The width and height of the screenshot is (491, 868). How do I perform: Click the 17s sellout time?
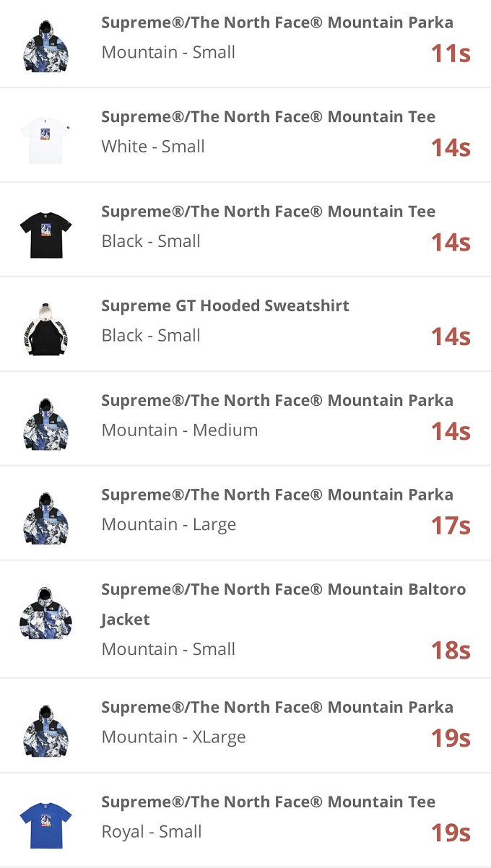pos(451,526)
